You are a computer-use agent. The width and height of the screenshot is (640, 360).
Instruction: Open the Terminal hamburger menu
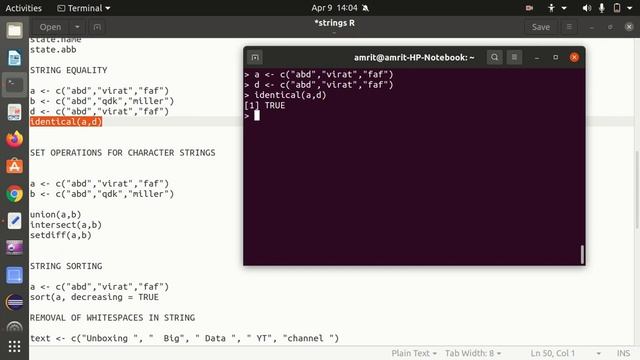(x=514, y=58)
